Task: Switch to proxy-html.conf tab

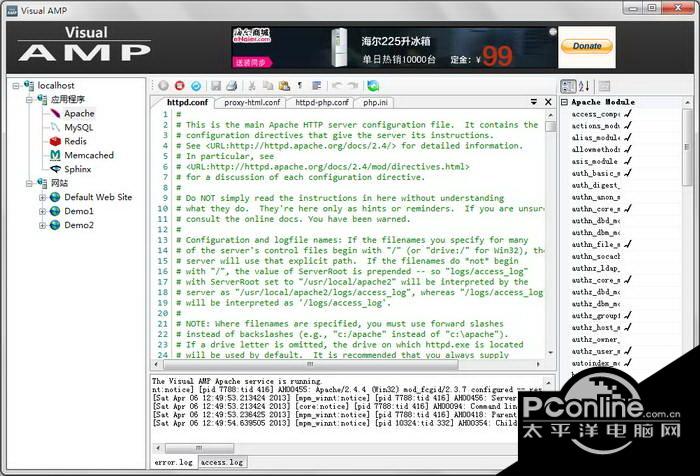Action: pyautogui.click(x=252, y=102)
